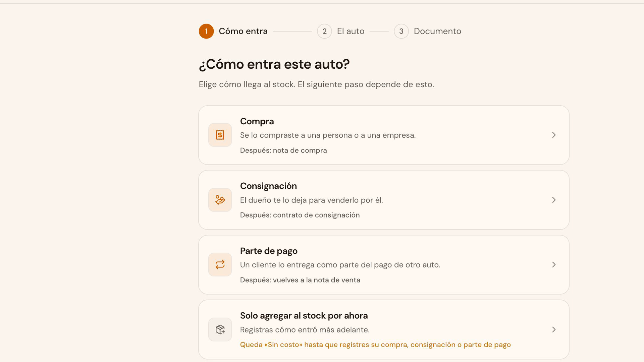The width and height of the screenshot is (644, 362).
Task: Choose Solo agregar al stock por ahora
Action: (x=304, y=316)
